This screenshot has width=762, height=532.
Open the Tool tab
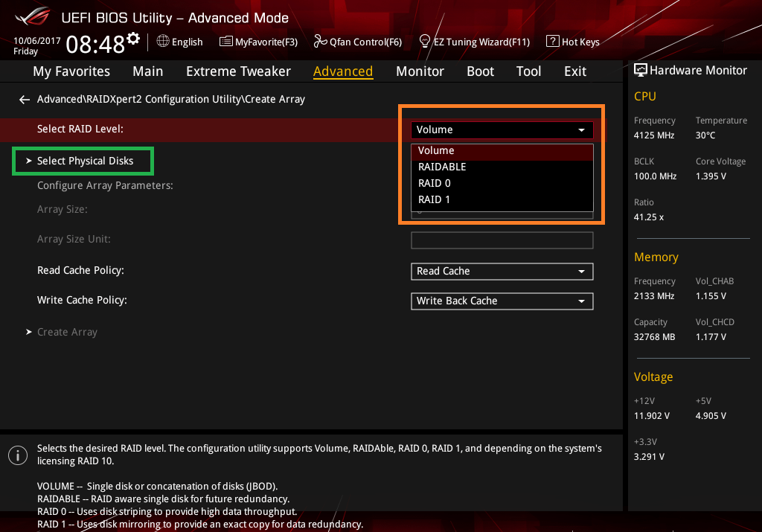coord(529,71)
